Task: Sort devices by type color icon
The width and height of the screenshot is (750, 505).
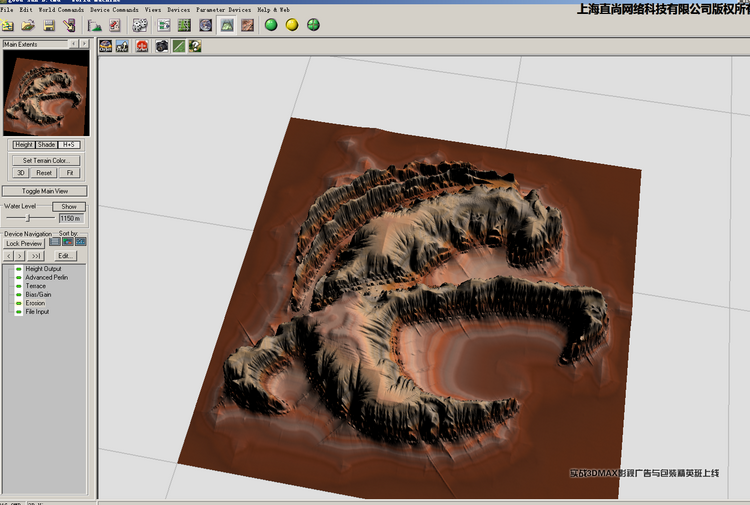Action: click(x=68, y=242)
